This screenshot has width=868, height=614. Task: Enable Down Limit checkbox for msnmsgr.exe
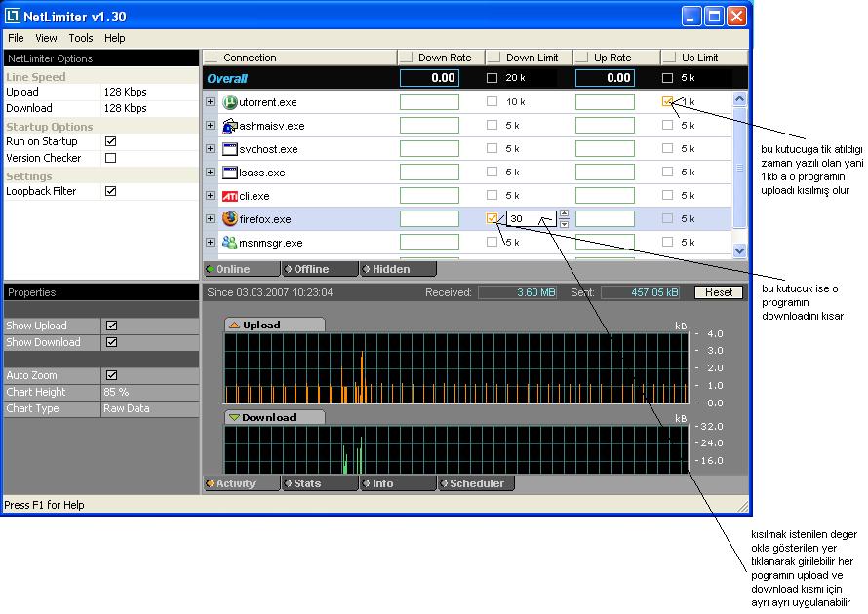pyautogui.click(x=492, y=242)
